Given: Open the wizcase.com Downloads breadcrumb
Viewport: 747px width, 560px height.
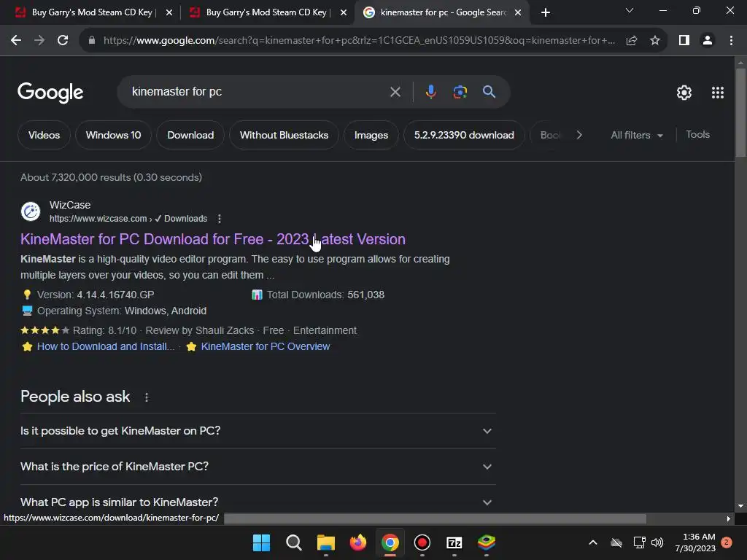Looking at the screenshot, I should pos(128,219).
